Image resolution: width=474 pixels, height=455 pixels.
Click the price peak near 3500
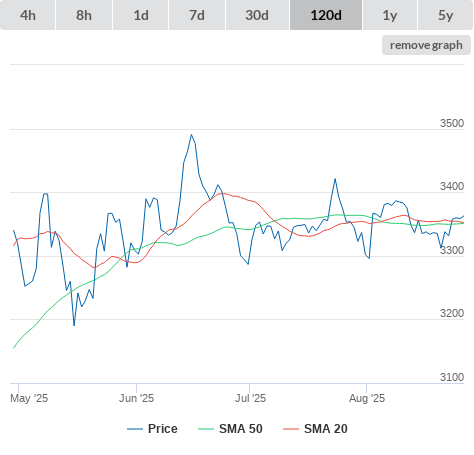pyautogui.click(x=191, y=135)
